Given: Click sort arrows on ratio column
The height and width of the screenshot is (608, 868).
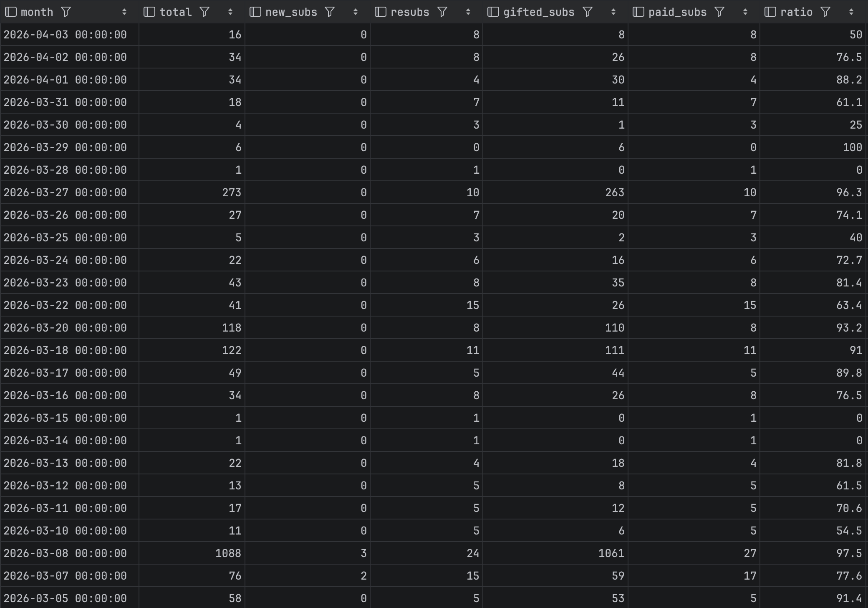Looking at the screenshot, I should (851, 12).
